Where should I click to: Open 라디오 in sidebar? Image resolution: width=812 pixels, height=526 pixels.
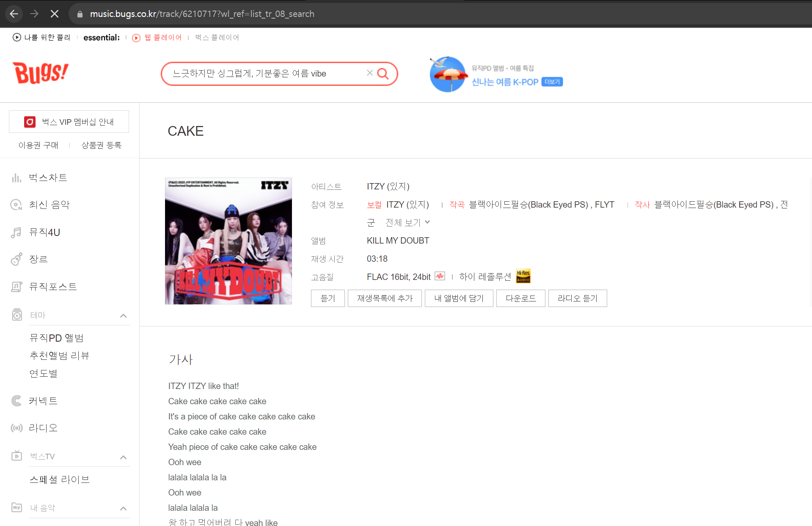[43, 428]
